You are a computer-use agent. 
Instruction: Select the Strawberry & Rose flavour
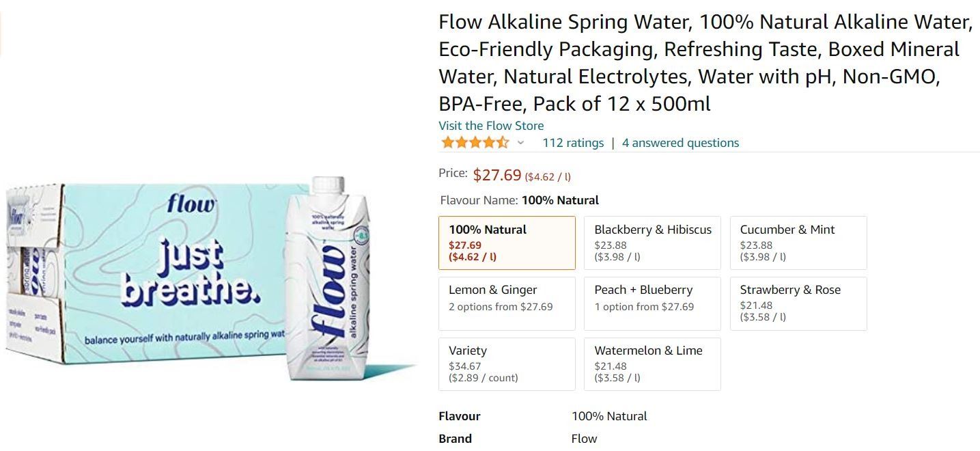(x=798, y=303)
